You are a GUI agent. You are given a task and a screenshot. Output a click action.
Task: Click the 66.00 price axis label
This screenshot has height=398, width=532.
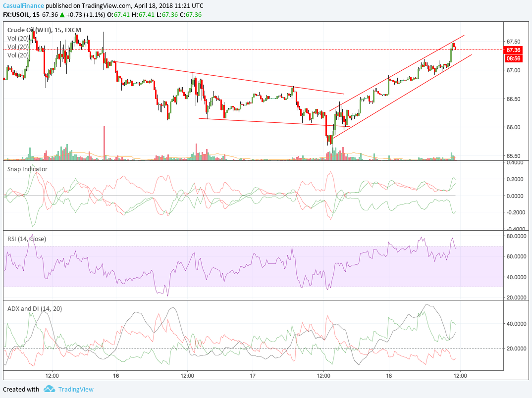(x=513, y=127)
